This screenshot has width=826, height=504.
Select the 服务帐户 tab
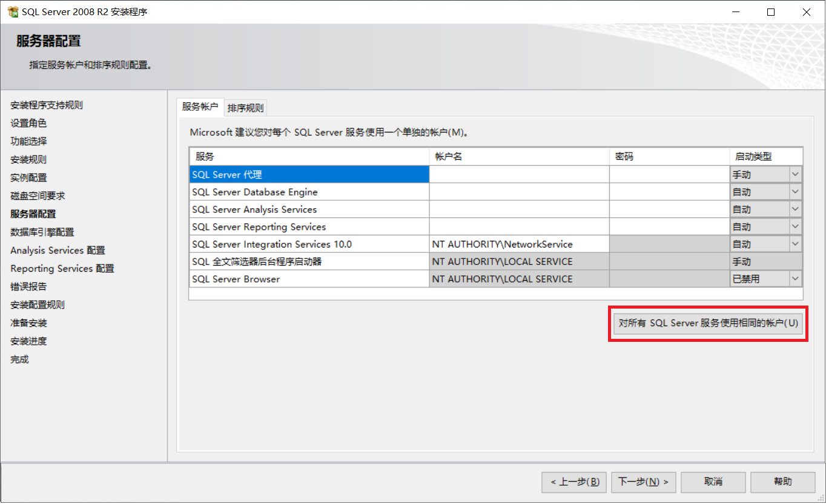click(200, 106)
